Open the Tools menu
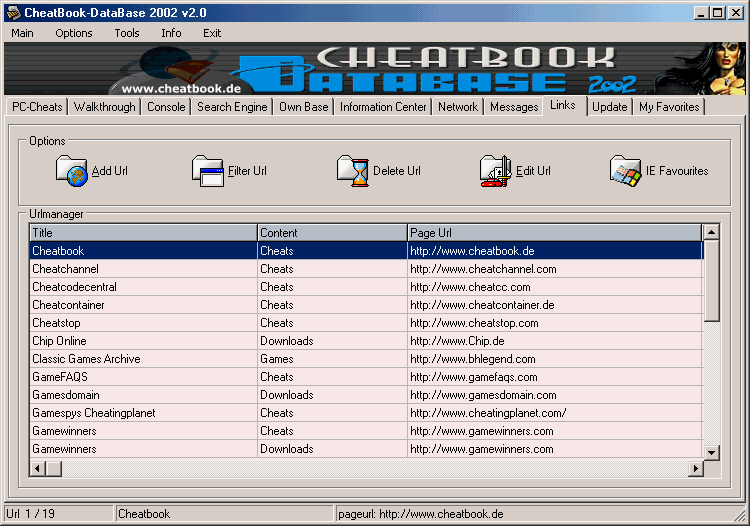 127,33
